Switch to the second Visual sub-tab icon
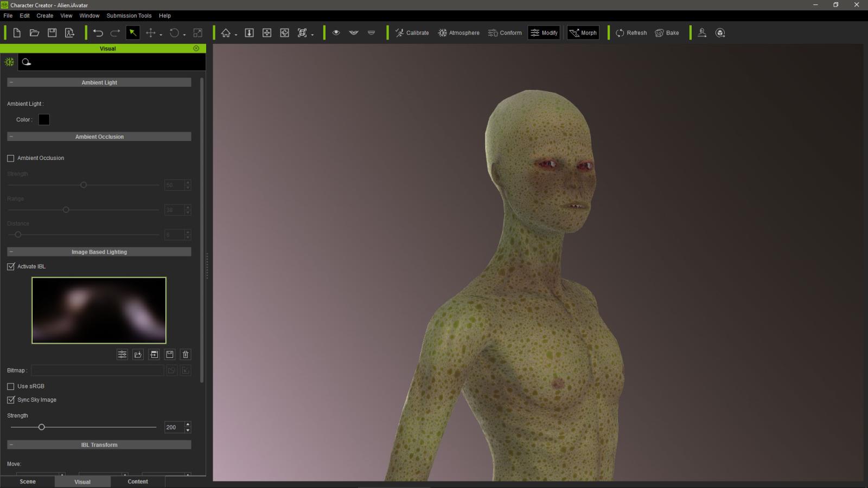This screenshot has width=868, height=488. [26, 62]
